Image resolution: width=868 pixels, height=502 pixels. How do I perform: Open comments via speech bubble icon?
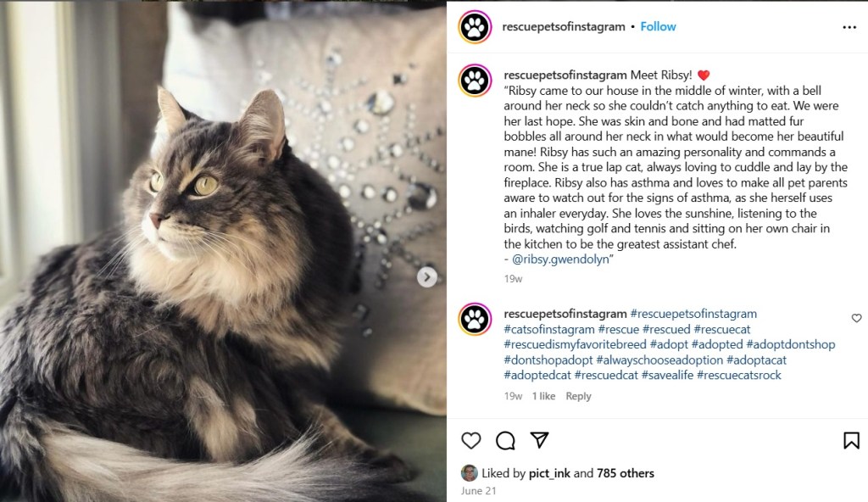[505, 440]
